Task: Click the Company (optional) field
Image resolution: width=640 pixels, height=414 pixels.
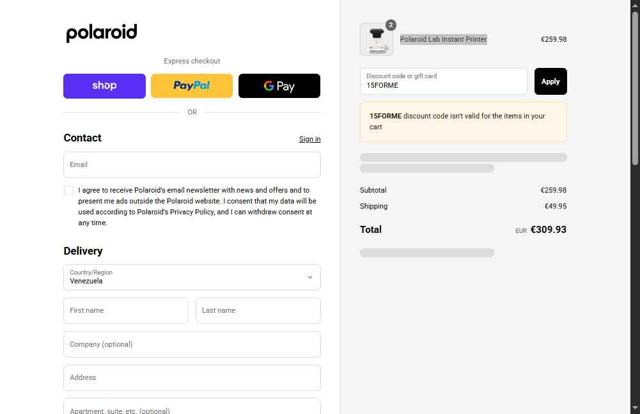Action: point(192,344)
